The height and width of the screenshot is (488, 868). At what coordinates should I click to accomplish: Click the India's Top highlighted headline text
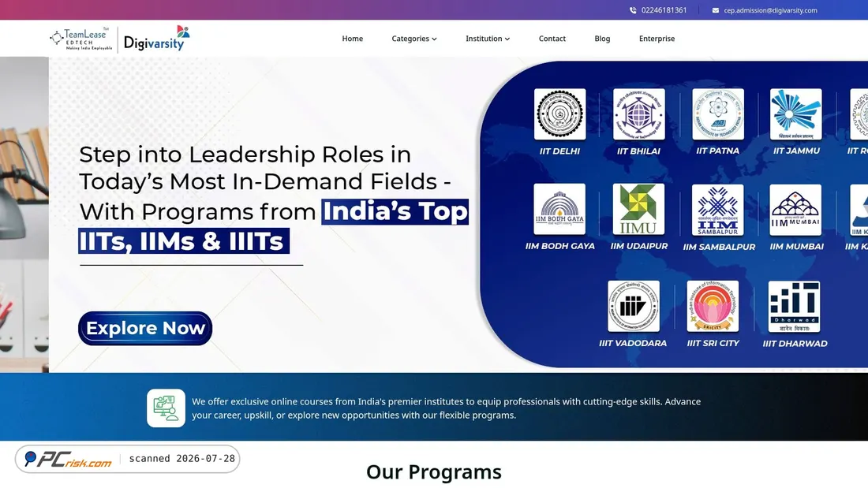click(x=395, y=212)
